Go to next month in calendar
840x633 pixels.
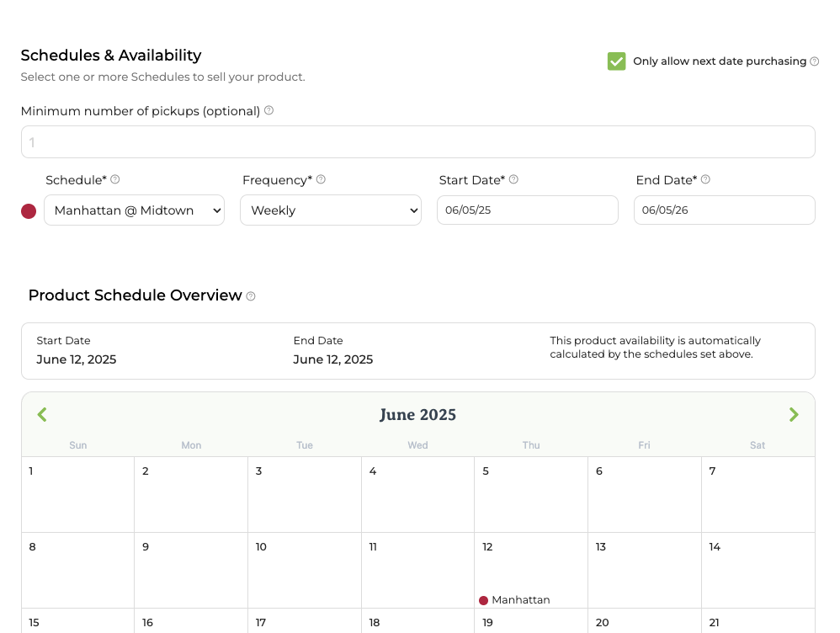click(794, 414)
